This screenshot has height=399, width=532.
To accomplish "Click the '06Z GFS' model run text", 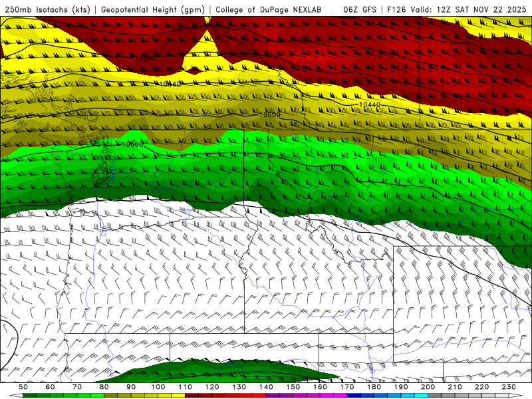I will click(360, 9).
